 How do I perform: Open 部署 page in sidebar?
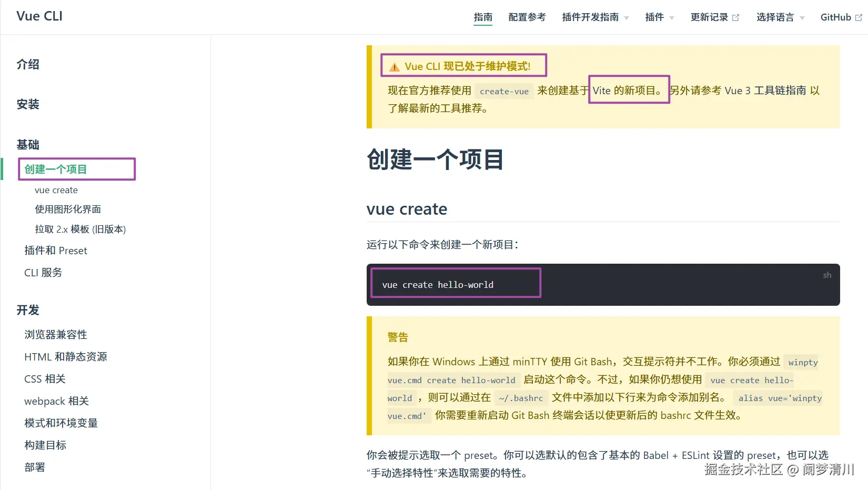tap(35, 467)
